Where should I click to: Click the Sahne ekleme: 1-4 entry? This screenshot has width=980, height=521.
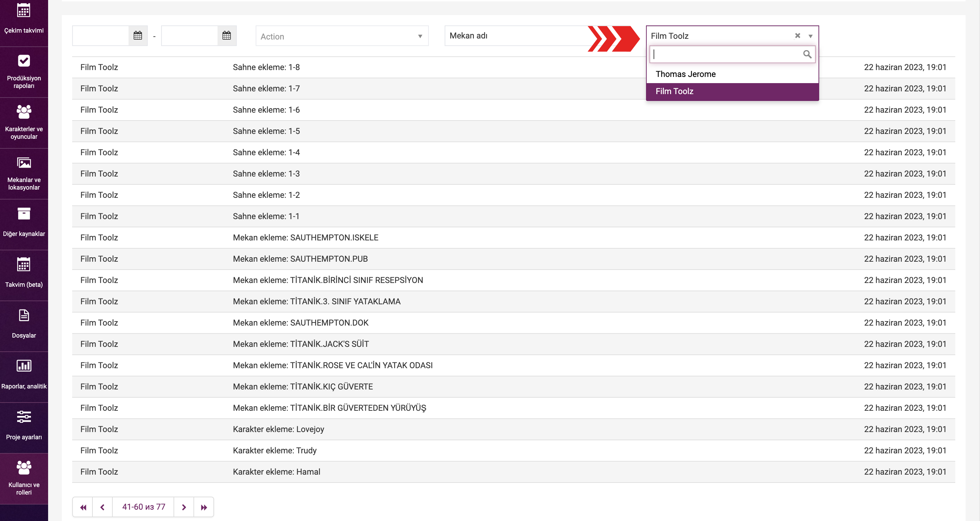click(x=266, y=152)
